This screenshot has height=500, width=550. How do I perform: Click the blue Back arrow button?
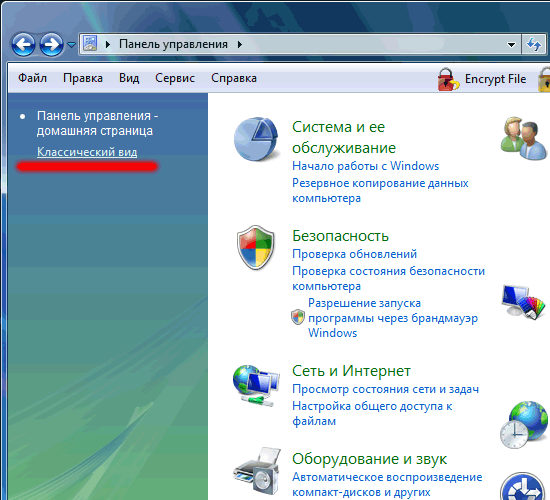23,45
